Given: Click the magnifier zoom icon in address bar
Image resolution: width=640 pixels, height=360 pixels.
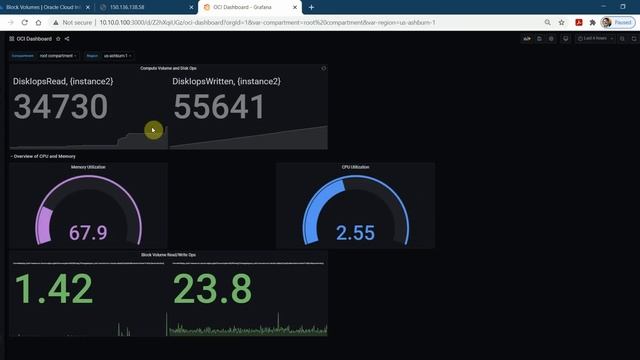Looking at the screenshot, I should coord(547,22).
